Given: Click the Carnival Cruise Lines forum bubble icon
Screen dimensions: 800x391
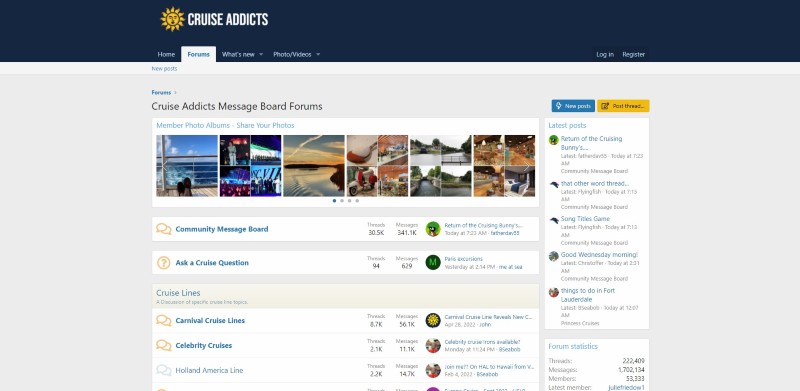Looking at the screenshot, I should [x=163, y=321].
